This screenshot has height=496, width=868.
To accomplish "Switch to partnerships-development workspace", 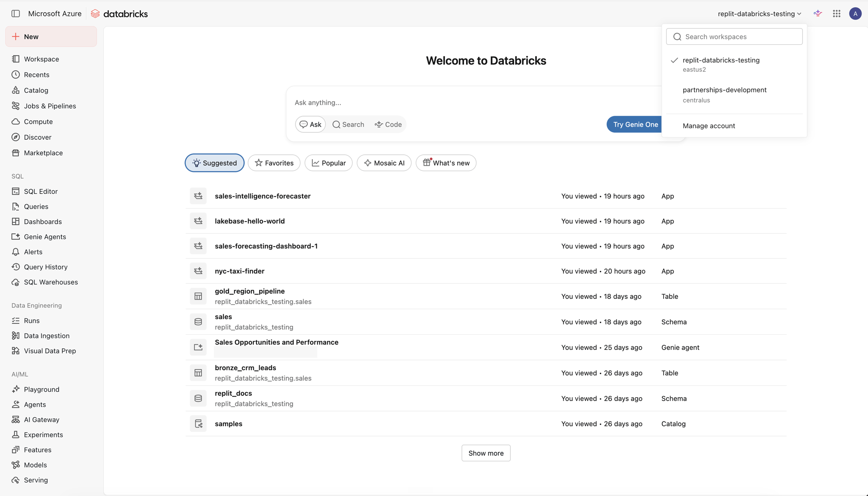I will coord(734,95).
